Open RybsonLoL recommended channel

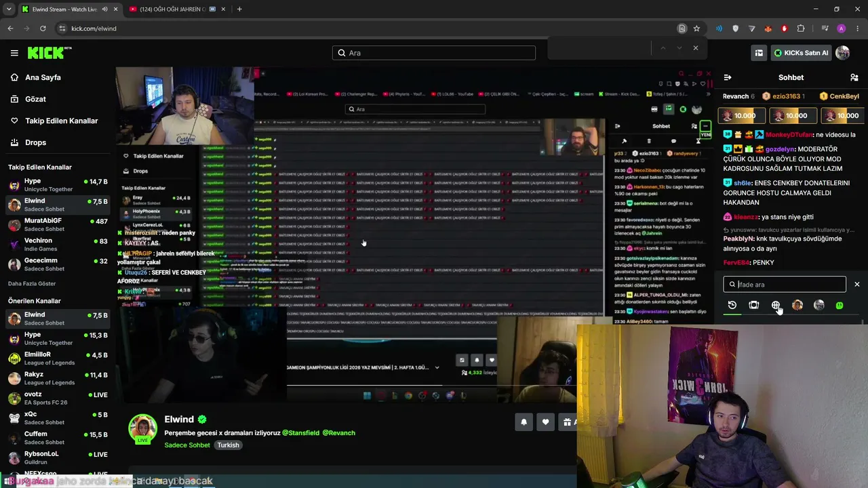pos(58,457)
